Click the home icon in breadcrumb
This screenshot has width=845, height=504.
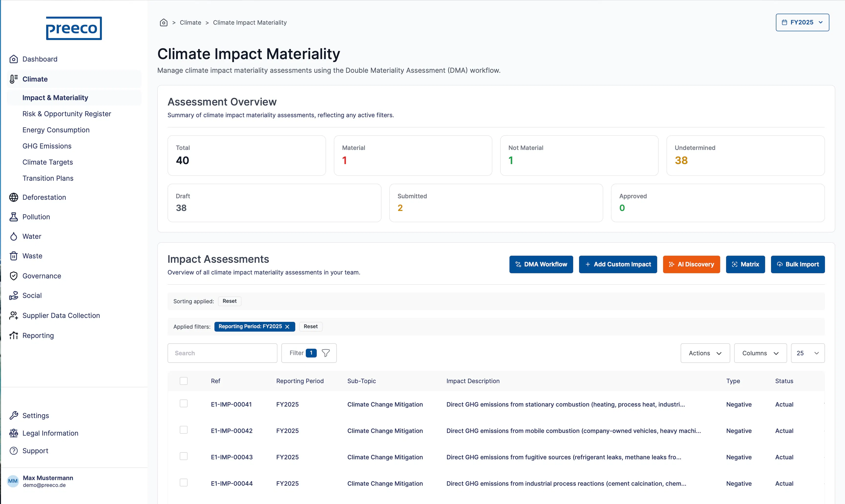click(x=164, y=22)
